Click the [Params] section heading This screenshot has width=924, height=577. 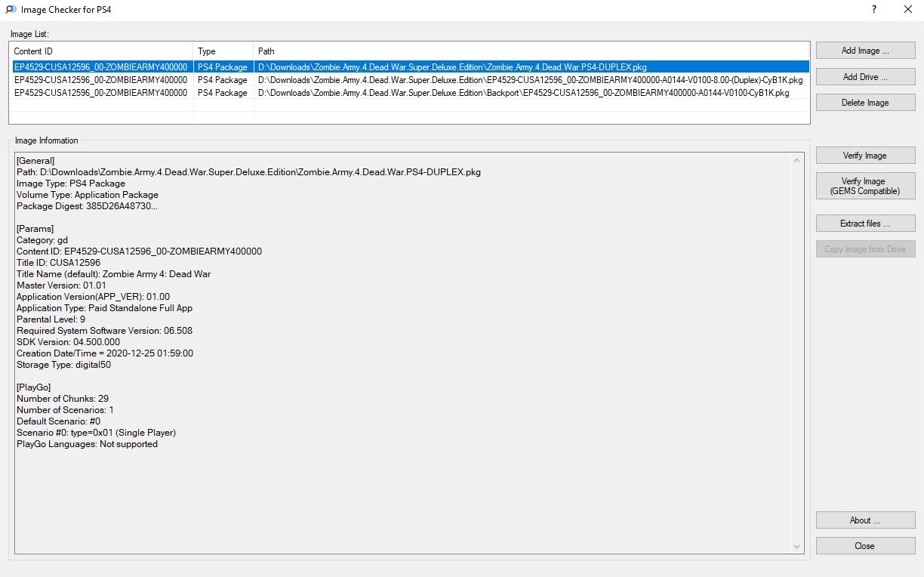35,229
